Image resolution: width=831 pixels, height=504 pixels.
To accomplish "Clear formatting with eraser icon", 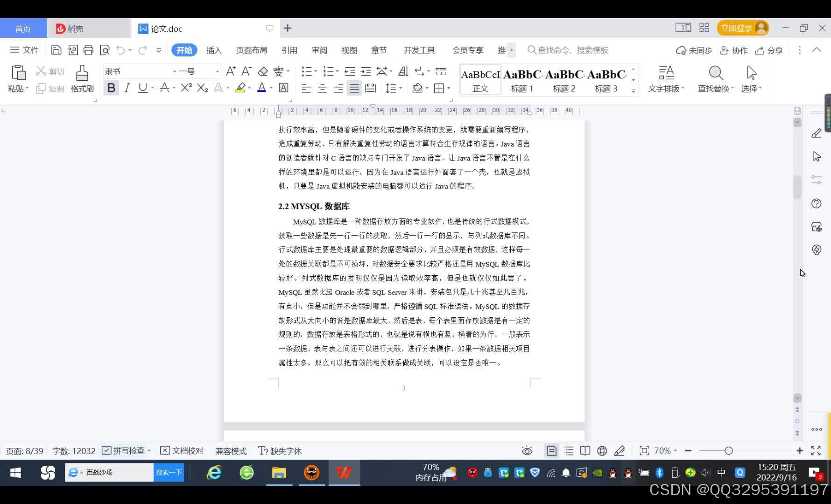I will click(x=263, y=71).
